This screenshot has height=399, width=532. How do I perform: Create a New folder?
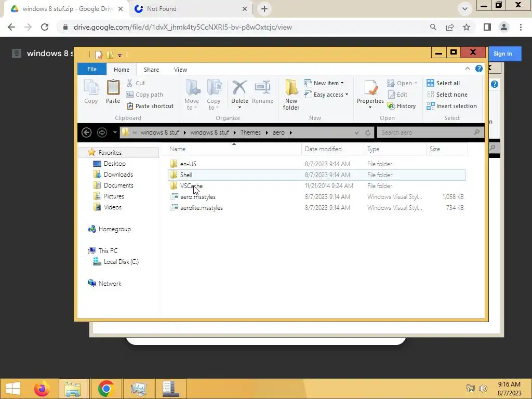[291, 95]
